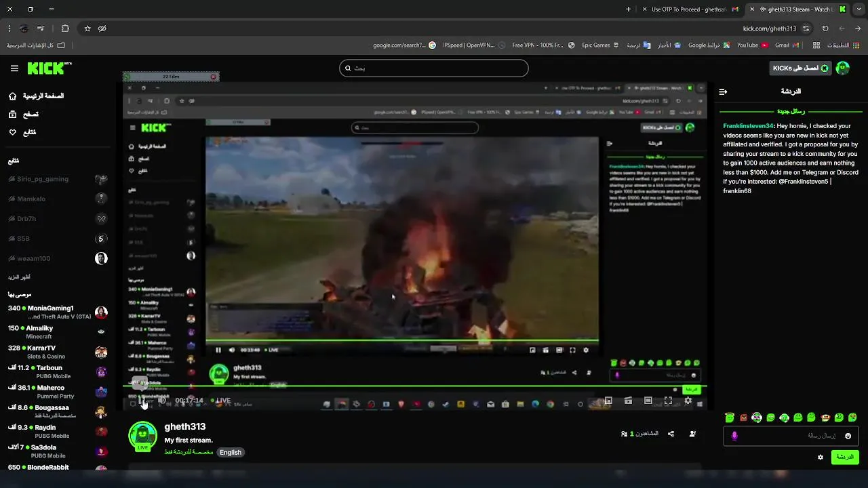
Task: Click the English language tag
Action: (x=231, y=452)
